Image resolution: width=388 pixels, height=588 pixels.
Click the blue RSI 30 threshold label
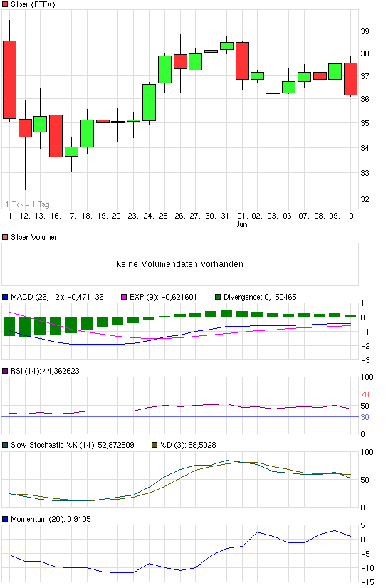tap(365, 417)
